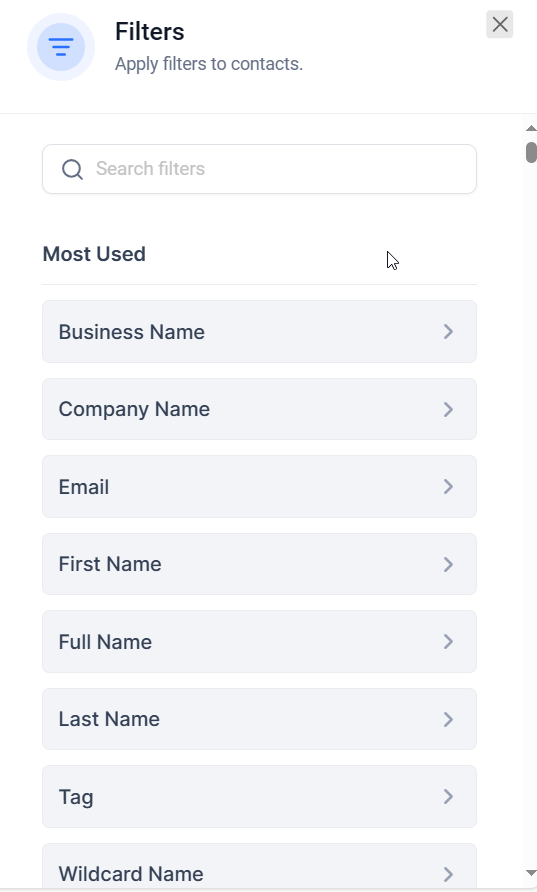Click the Wildcard Name chevron arrow
Image resolution: width=537 pixels, height=892 pixels.
point(448,874)
